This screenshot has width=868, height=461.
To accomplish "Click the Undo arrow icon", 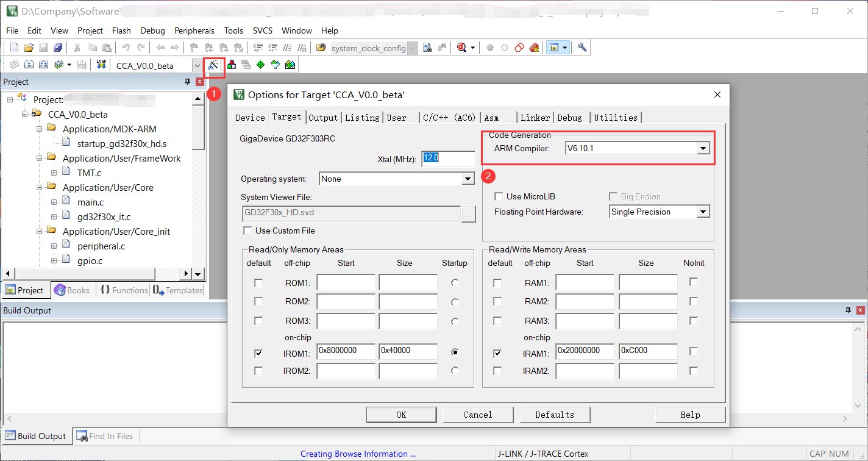I will coord(126,48).
